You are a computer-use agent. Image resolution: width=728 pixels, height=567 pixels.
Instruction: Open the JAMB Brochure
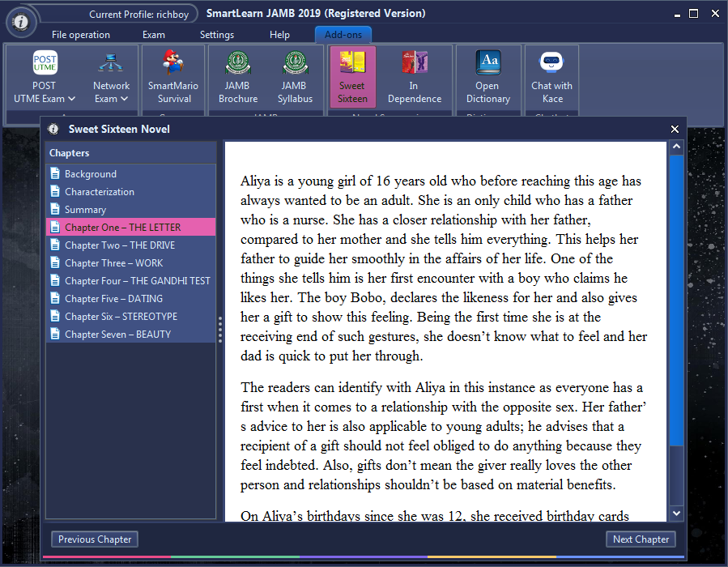pyautogui.click(x=238, y=78)
